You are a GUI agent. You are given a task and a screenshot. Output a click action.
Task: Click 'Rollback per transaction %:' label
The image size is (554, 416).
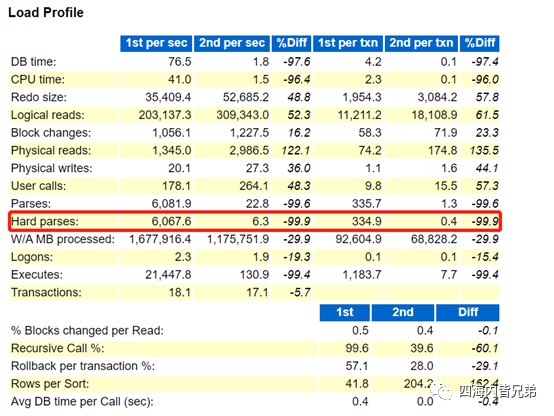83,366
